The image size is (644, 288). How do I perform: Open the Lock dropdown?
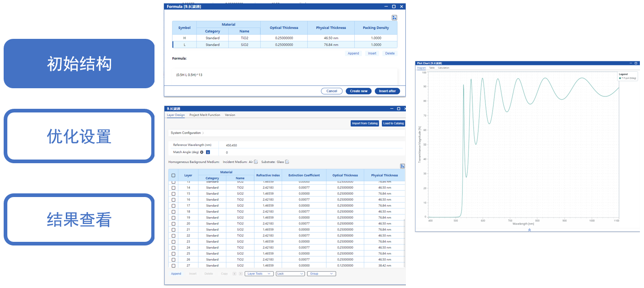[290, 274]
